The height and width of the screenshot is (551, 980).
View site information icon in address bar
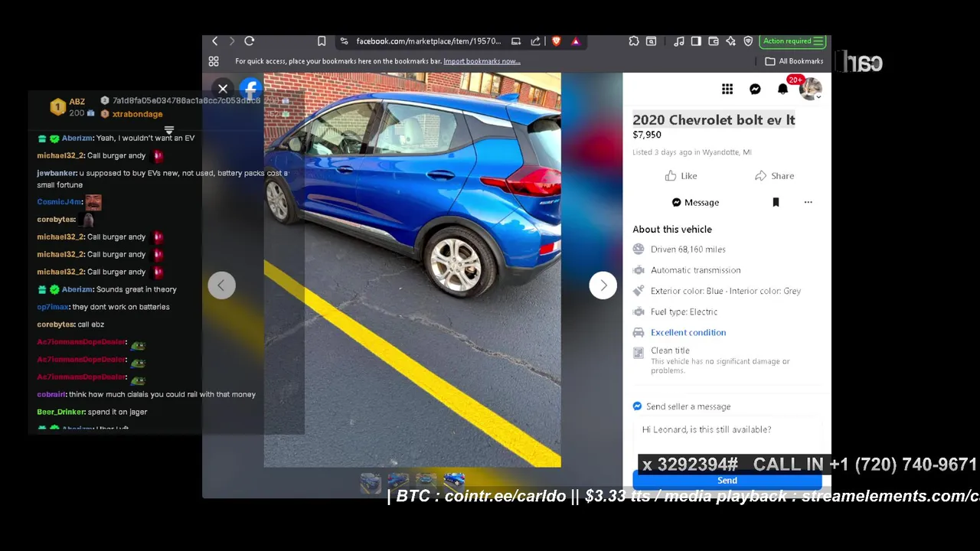(345, 41)
